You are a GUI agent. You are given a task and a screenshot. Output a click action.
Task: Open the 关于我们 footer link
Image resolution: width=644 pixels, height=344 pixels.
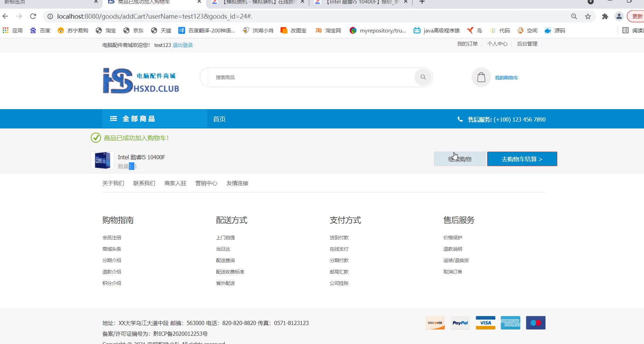pos(113,183)
